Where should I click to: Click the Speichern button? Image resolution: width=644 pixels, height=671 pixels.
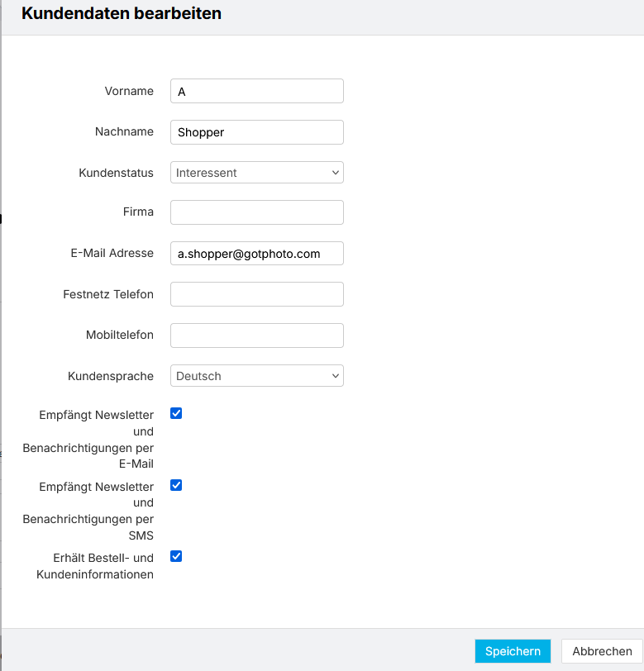point(513,651)
